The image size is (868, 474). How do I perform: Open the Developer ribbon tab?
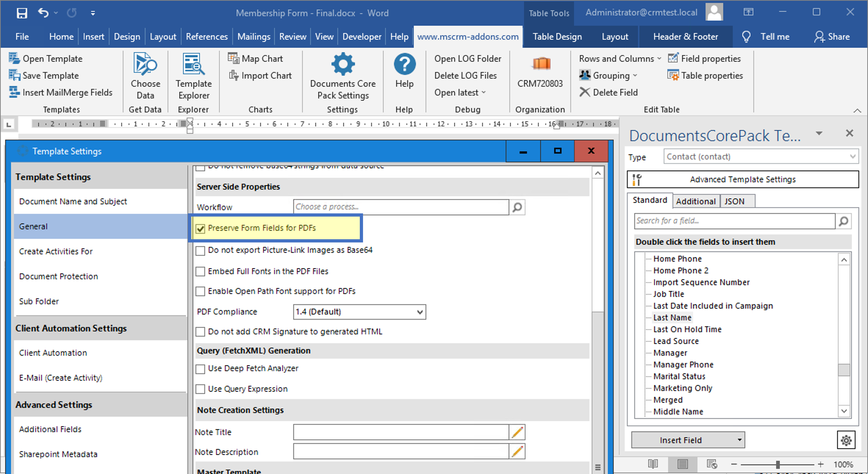(x=362, y=37)
